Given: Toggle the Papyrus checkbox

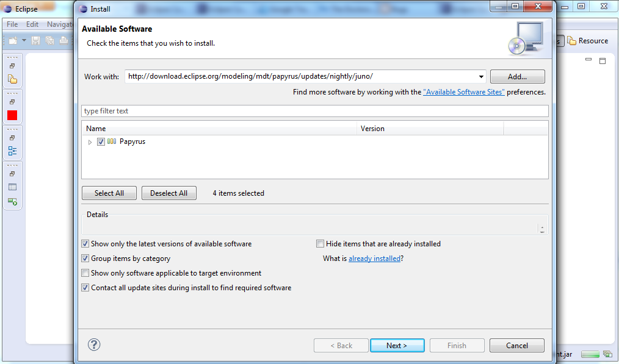Looking at the screenshot, I should click(101, 141).
